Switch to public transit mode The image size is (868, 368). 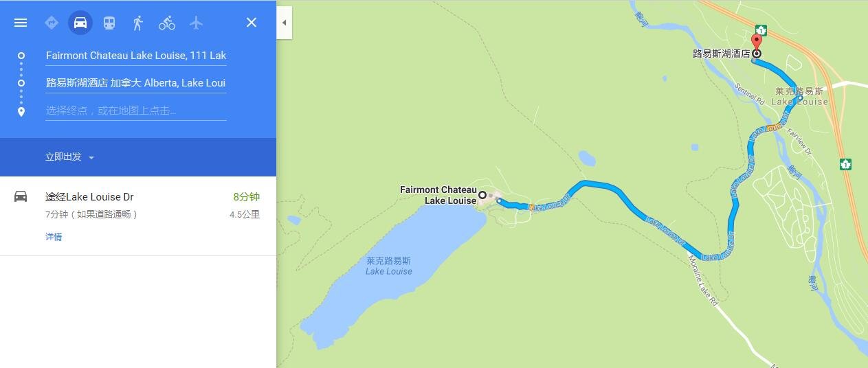(x=109, y=23)
